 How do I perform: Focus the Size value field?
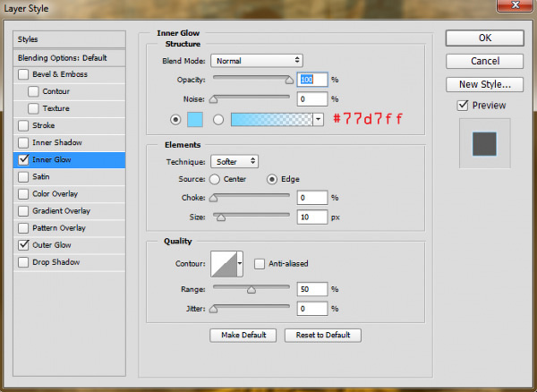tap(312, 217)
